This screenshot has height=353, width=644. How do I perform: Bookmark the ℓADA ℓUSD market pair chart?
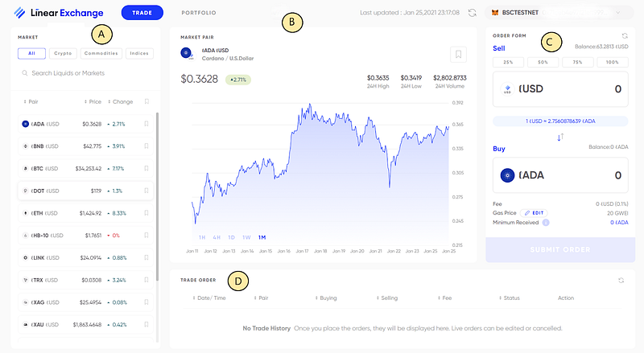pyautogui.click(x=458, y=54)
